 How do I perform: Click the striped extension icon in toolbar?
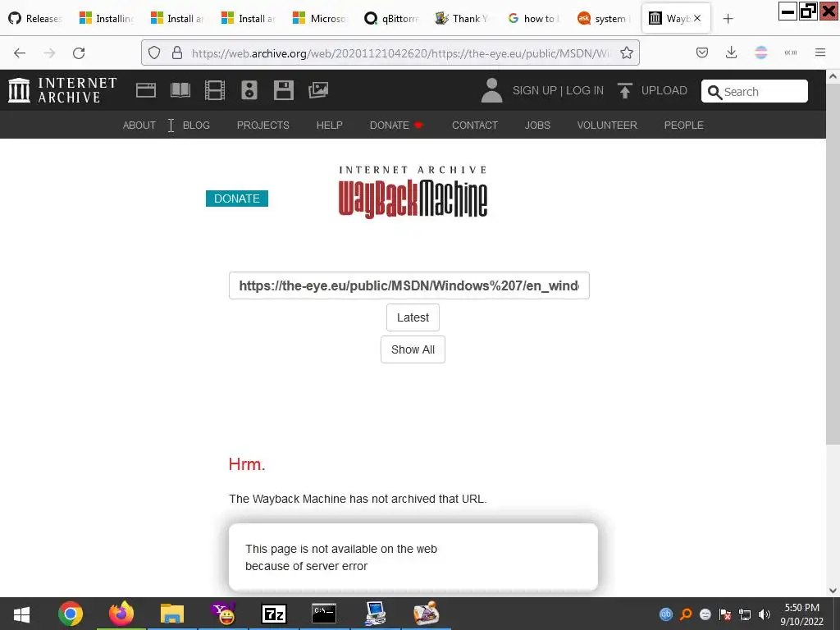point(760,52)
